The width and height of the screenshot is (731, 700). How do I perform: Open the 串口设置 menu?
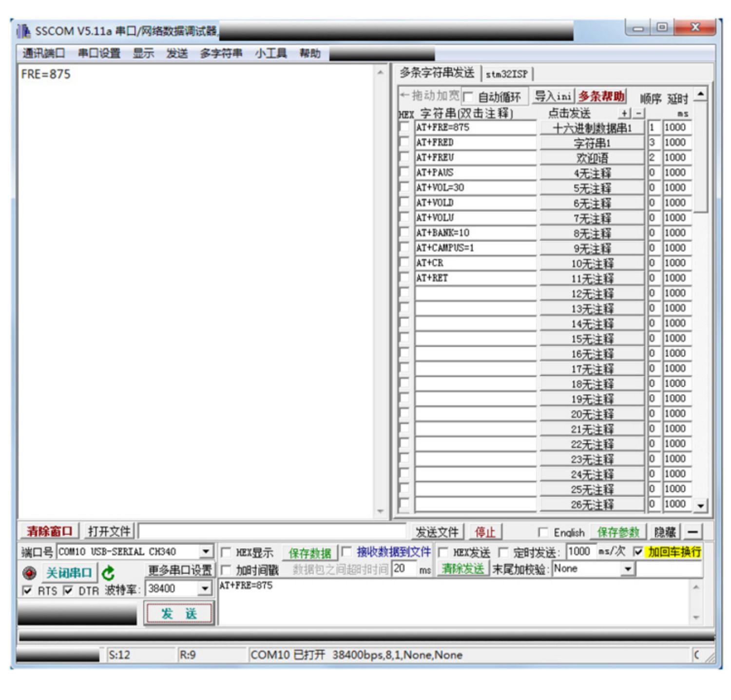99,53
